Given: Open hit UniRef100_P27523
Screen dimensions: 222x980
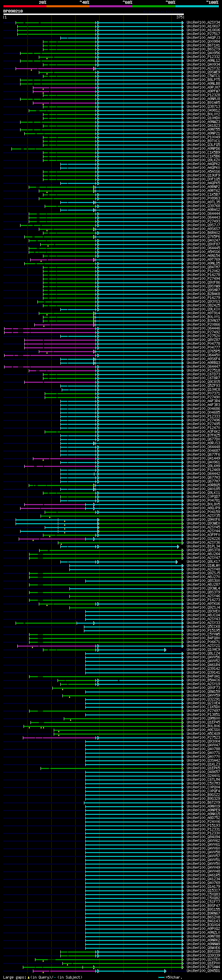Looking at the screenshot, I should (x=203, y=738).
